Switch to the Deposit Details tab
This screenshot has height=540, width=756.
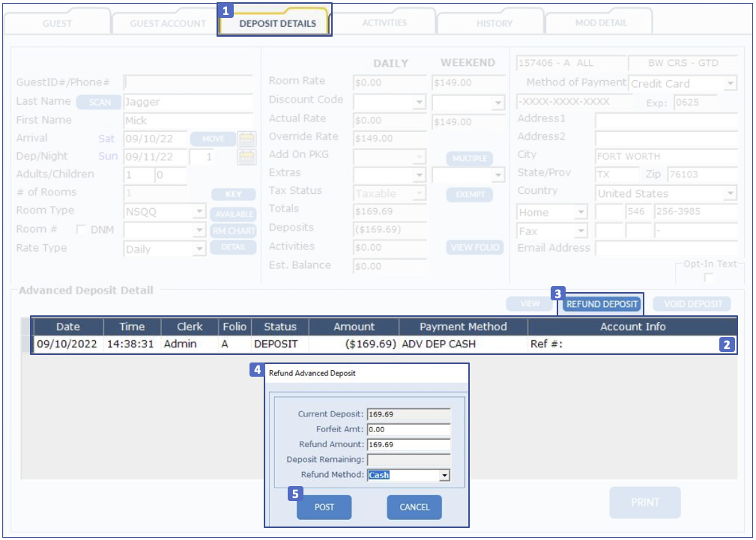tap(277, 23)
